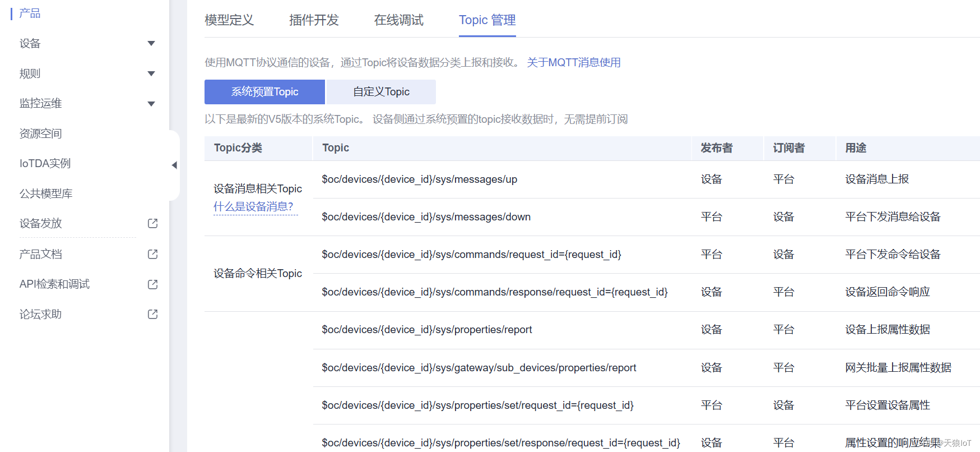Click 设备 publisher in messages/up row

point(712,179)
